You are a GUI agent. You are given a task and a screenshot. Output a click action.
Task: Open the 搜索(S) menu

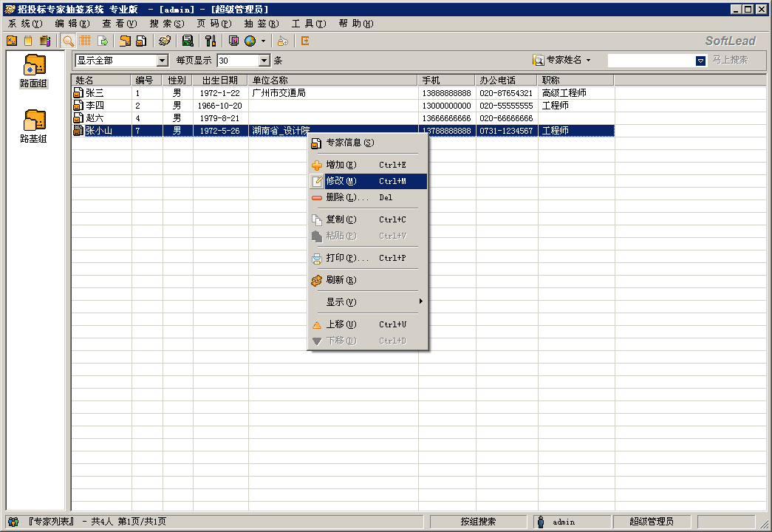click(x=167, y=24)
